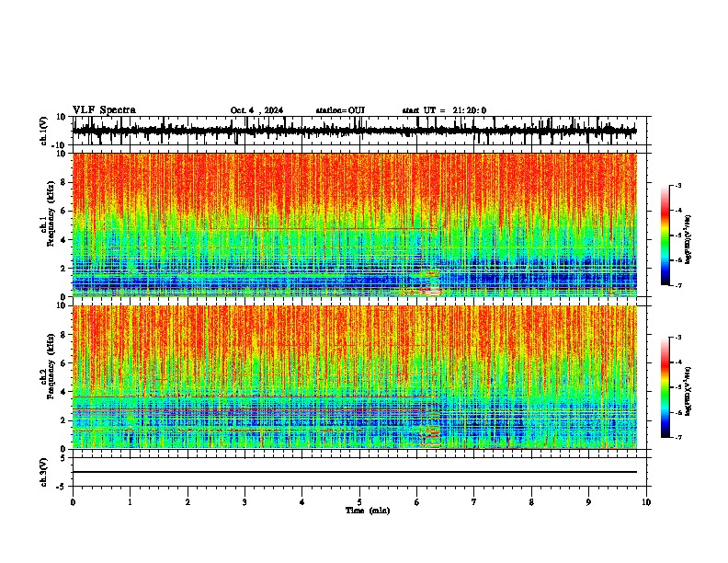
Task: Click time axis tick label "7"
Action: [x=474, y=502]
